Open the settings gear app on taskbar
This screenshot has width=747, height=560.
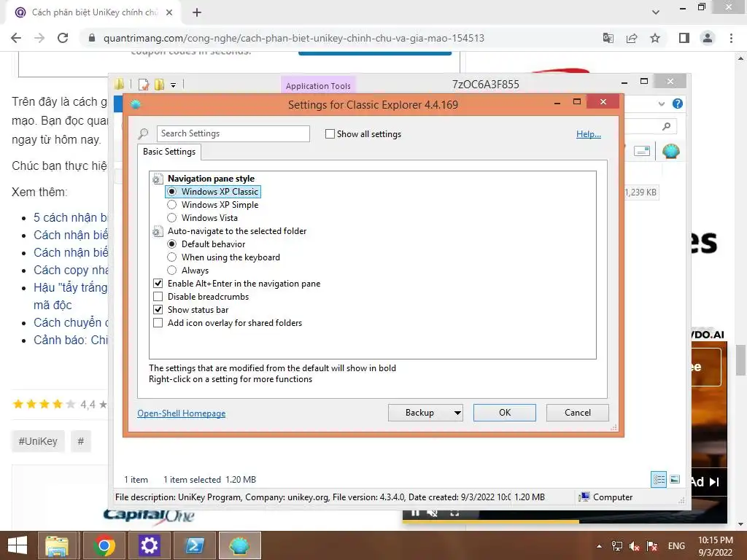click(x=149, y=545)
